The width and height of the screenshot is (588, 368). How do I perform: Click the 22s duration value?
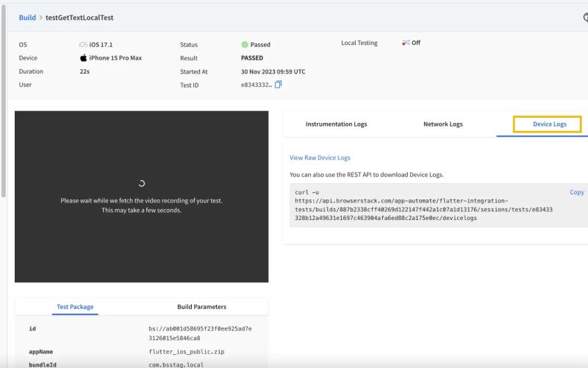(85, 71)
